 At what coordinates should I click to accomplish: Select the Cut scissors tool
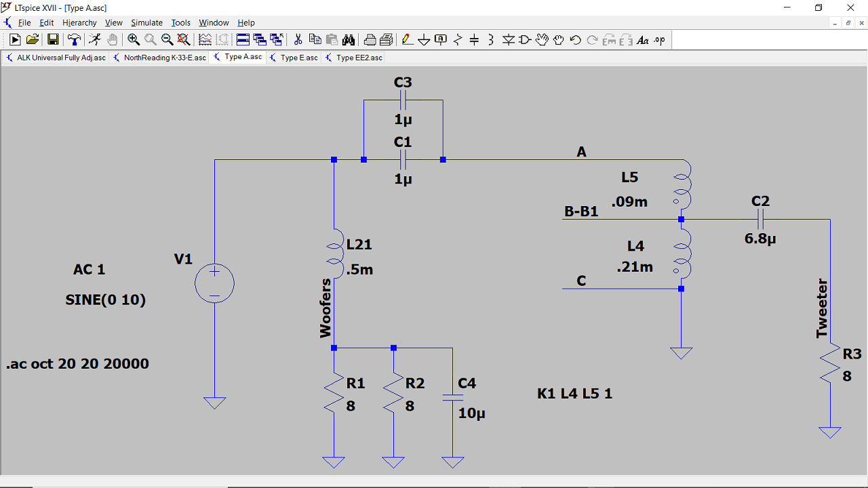click(298, 40)
